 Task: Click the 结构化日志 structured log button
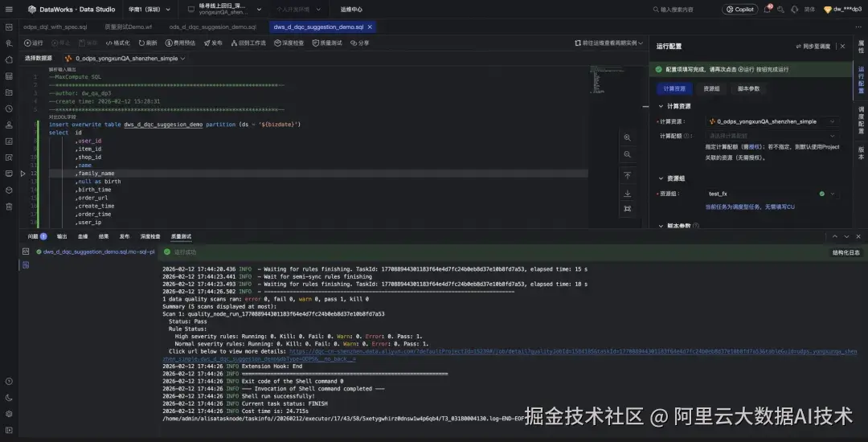pyautogui.click(x=845, y=252)
